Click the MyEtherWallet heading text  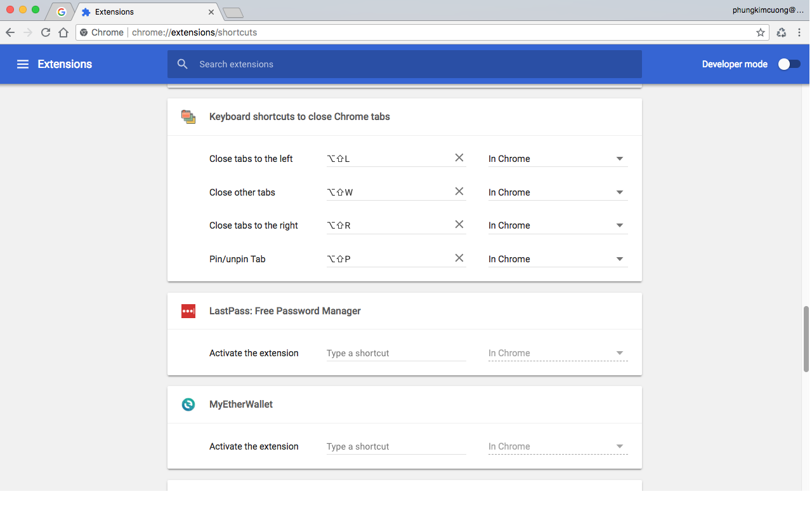coord(241,404)
